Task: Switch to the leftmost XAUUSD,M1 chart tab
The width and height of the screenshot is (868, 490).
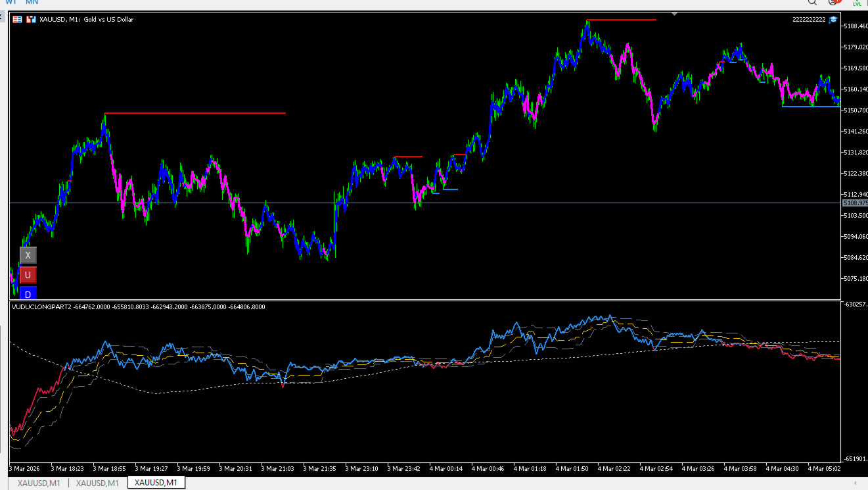Action: [x=39, y=483]
